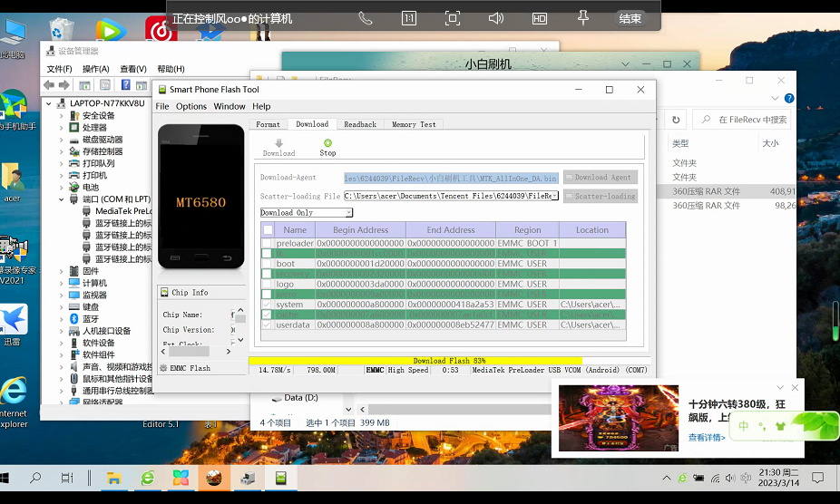
Task: Click the fullscreen icon in remote control bar
Action: pos(452,18)
